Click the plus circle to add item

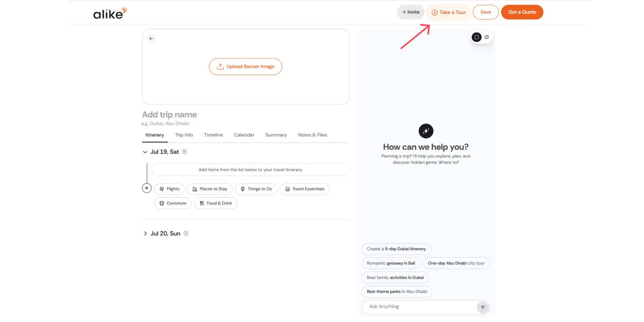point(147,188)
